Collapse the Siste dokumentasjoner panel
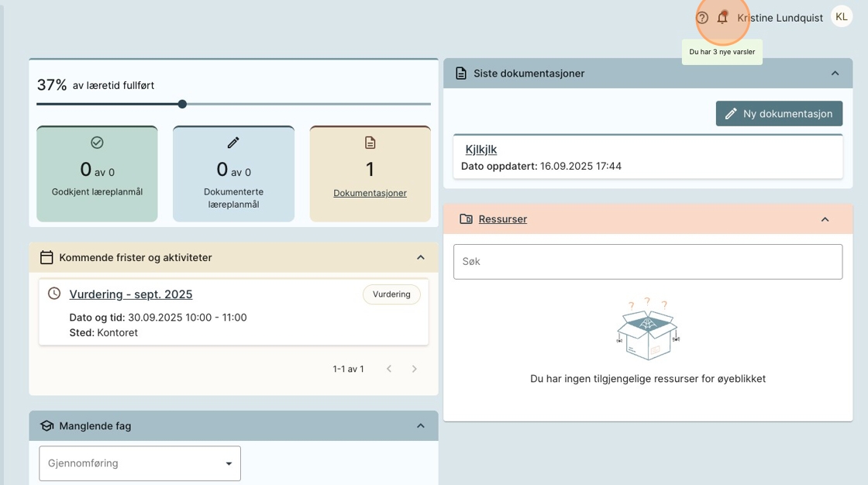The height and width of the screenshot is (485, 868). pyautogui.click(x=835, y=74)
